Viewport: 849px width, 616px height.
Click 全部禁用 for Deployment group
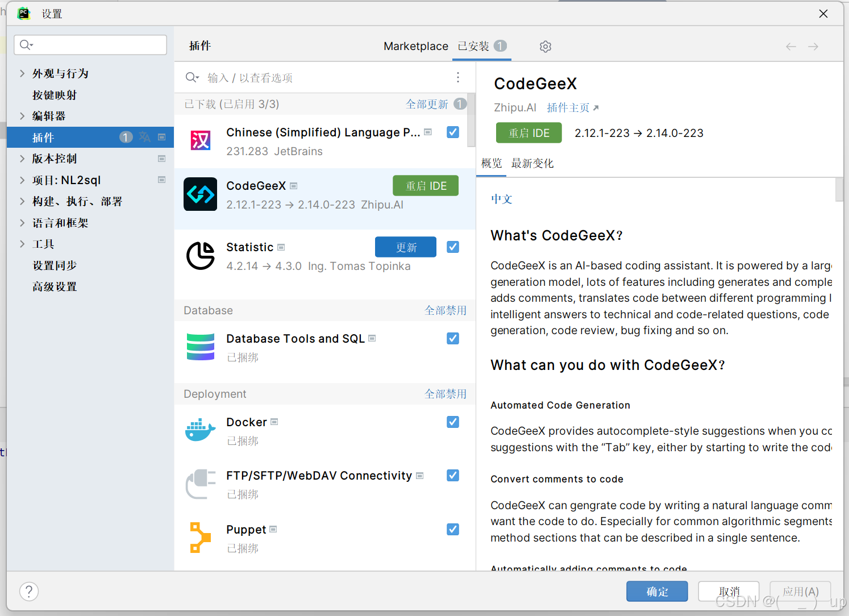tap(446, 394)
